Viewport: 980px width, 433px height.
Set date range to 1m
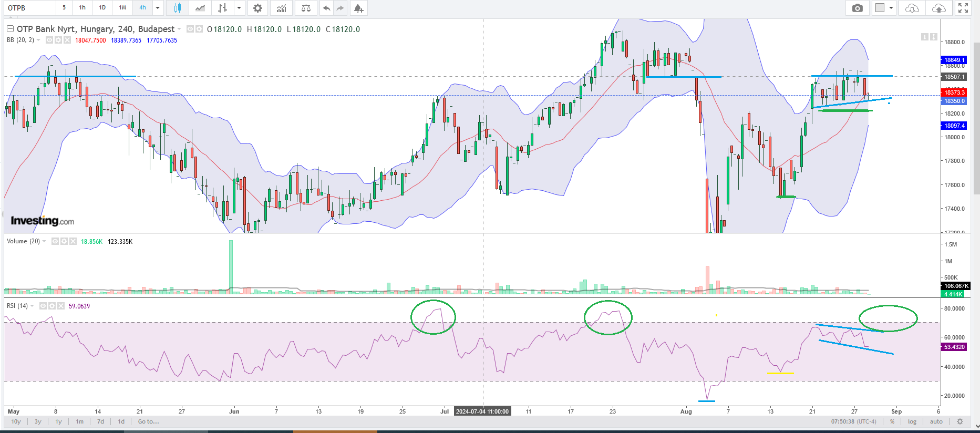(x=80, y=421)
